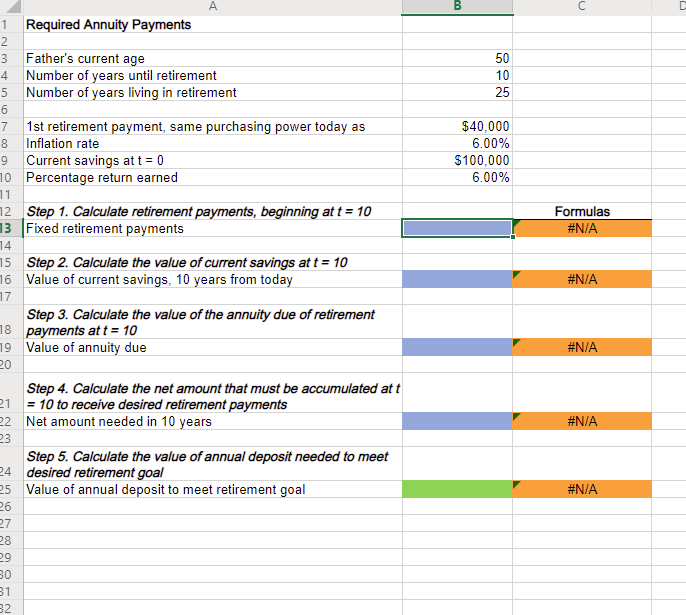Select '1st retirement payment' label cell
This screenshot has width=686, height=615.
(x=213, y=126)
